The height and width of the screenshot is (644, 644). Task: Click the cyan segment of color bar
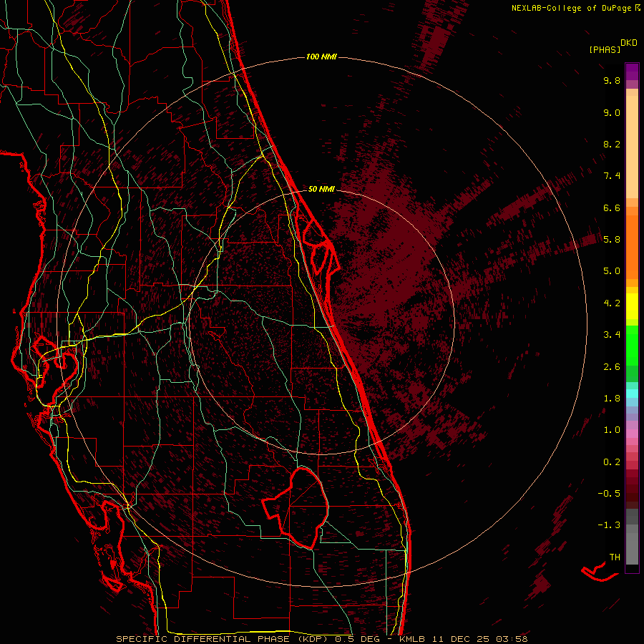pos(632,394)
